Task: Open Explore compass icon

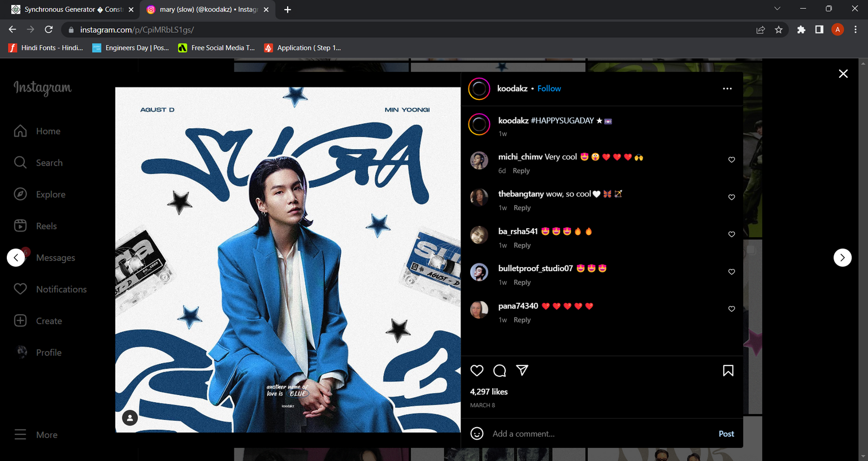Action: click(x=20, y=194)
